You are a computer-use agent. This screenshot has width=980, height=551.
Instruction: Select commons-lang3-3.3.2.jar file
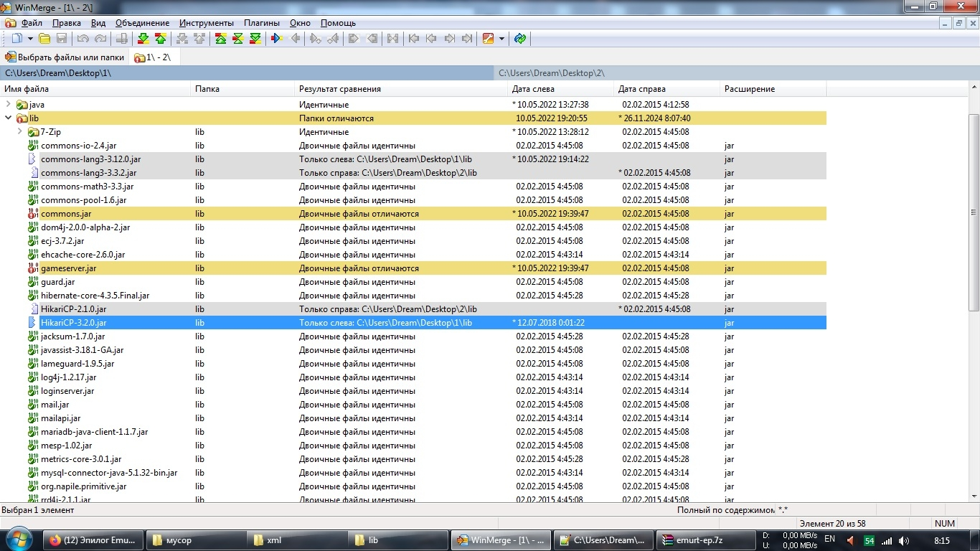tap(88, 173)
